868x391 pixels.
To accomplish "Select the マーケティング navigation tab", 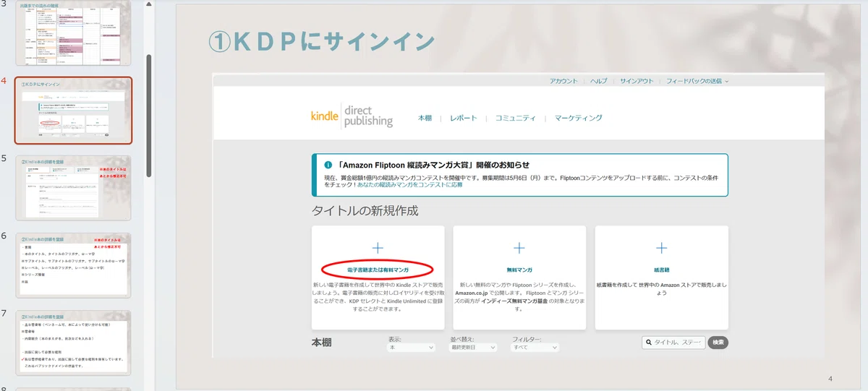I will click(x=578, y=118).
